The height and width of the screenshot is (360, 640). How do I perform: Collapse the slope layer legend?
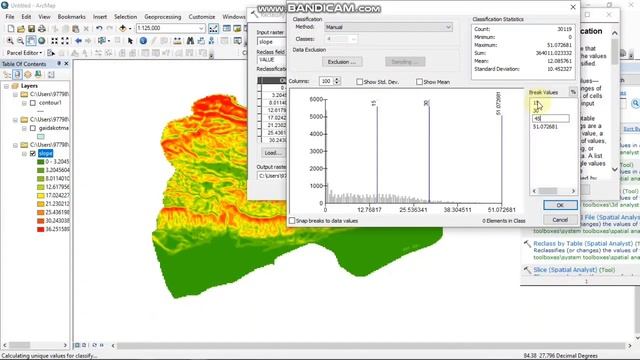tap(24, 153)
